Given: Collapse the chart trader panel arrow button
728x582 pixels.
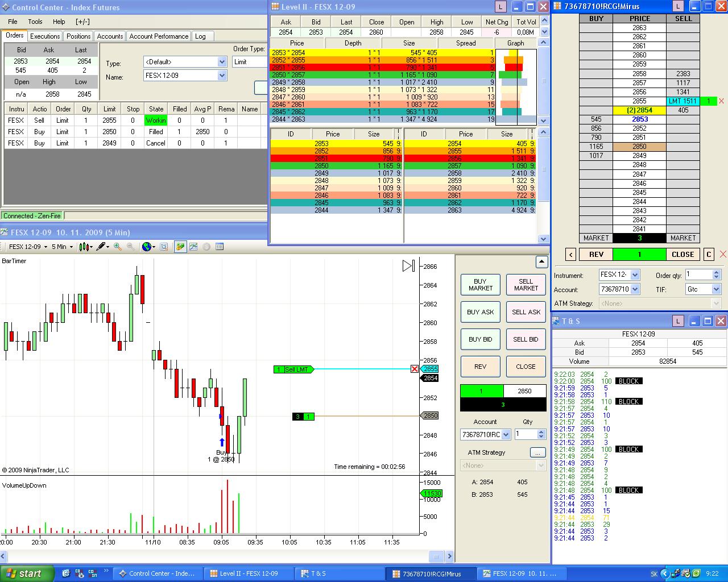Looking at the screenshot, I should point(541,262).
